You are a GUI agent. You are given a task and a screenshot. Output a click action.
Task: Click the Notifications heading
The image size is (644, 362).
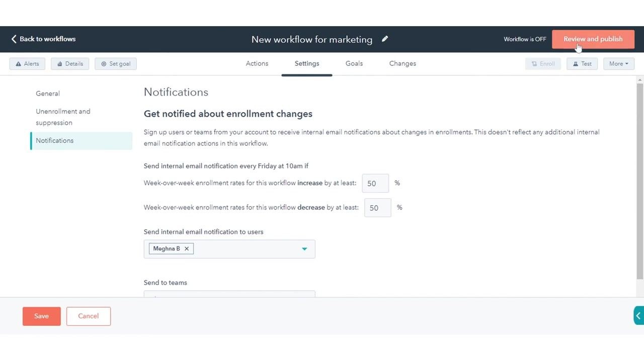[176, 92]
